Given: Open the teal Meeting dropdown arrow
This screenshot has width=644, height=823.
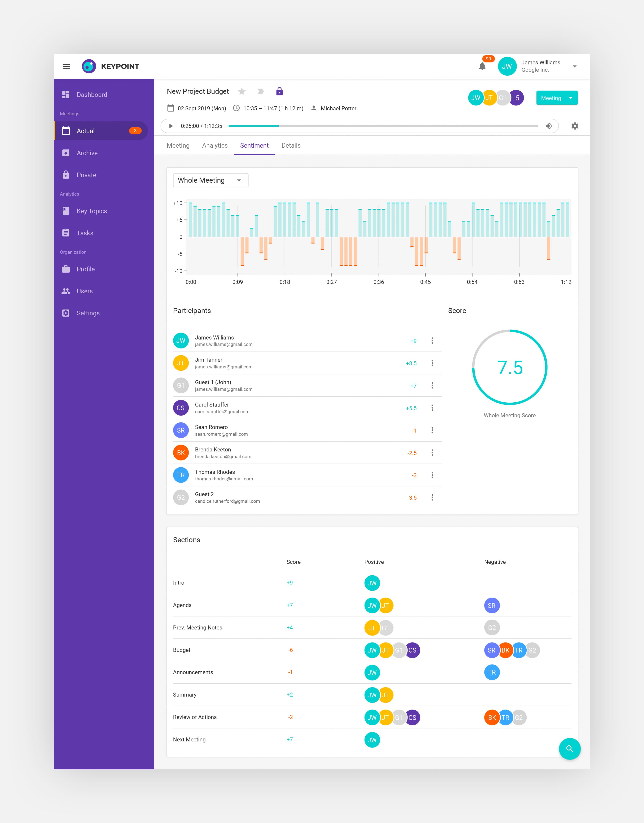Looking at the screenshot, I should (570, 98).
